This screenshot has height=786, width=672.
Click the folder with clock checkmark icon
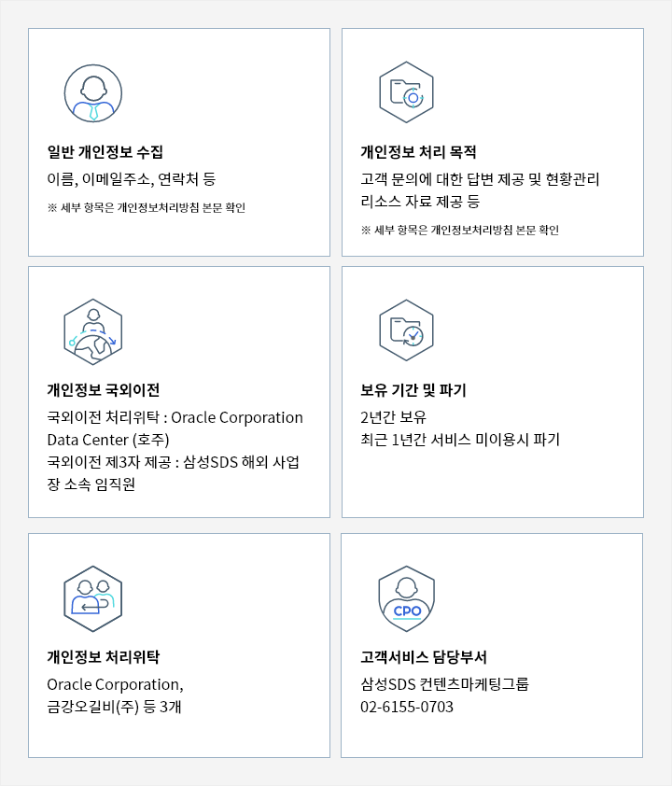[406, 330]
